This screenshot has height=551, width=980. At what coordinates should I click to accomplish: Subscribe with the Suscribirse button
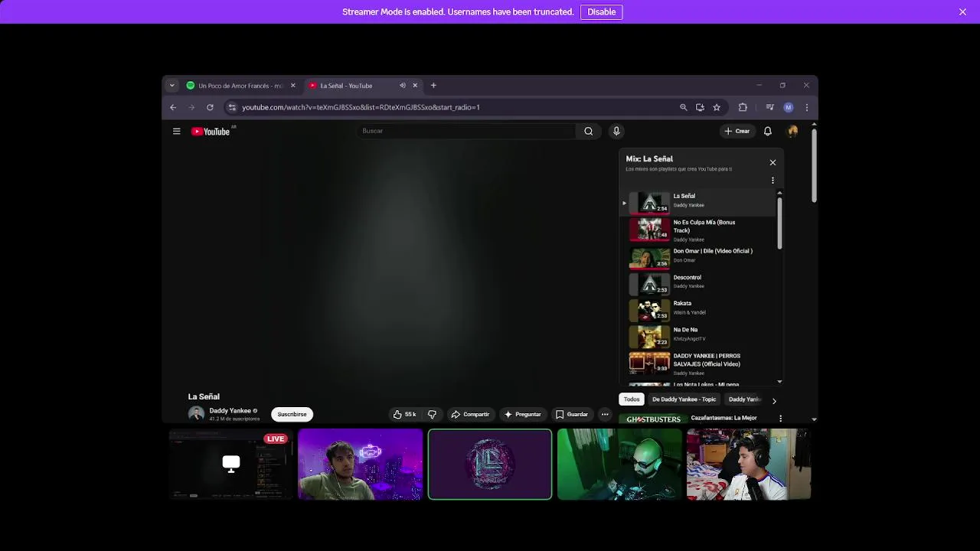(292, 414)
